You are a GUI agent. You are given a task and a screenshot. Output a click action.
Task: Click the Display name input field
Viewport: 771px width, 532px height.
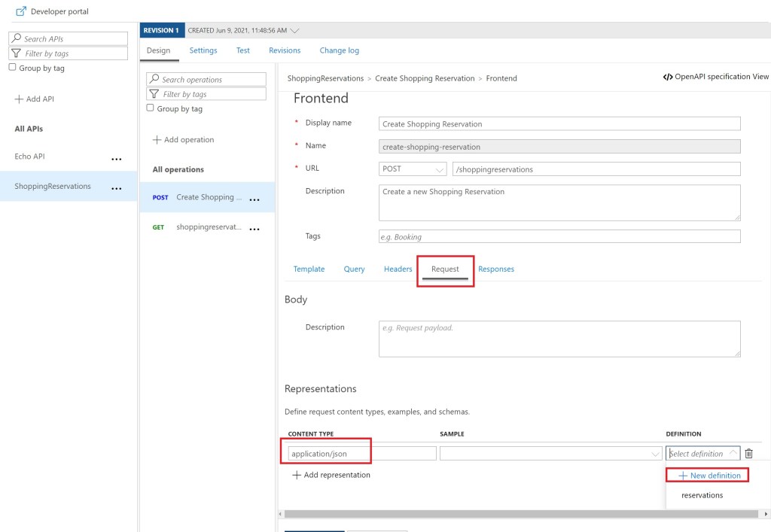559,124
